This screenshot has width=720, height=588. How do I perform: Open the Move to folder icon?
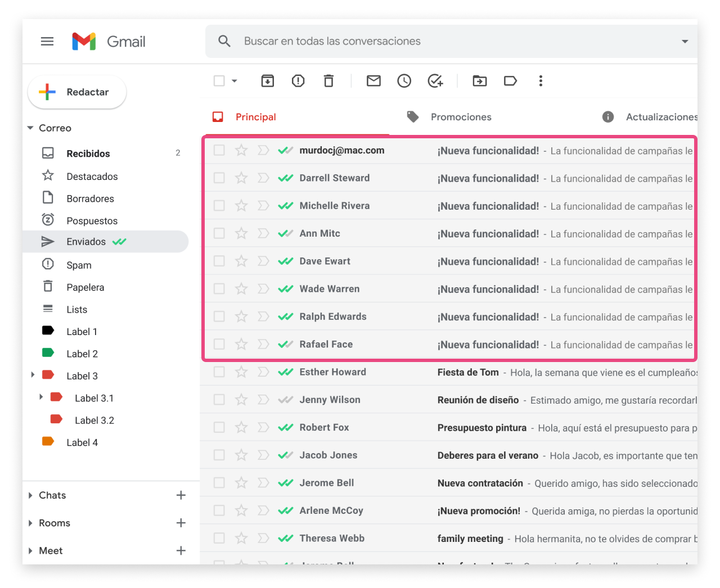pyautogui.click(x=480, y=81)
